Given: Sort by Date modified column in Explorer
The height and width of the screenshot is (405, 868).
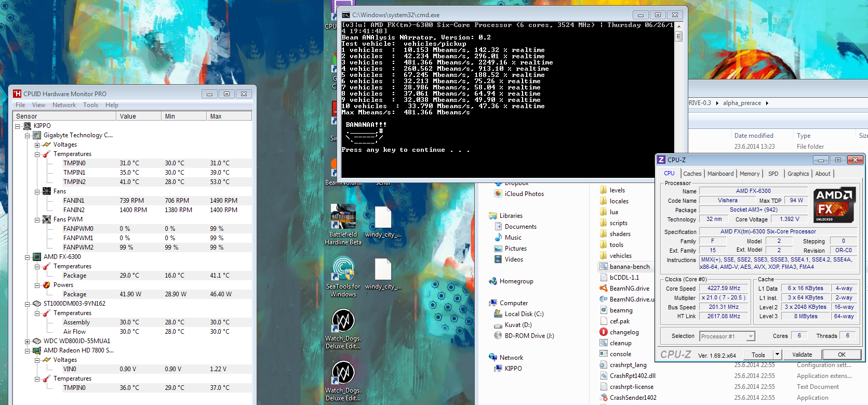Looking at the screenshot, I should click(x=753, y=136).
